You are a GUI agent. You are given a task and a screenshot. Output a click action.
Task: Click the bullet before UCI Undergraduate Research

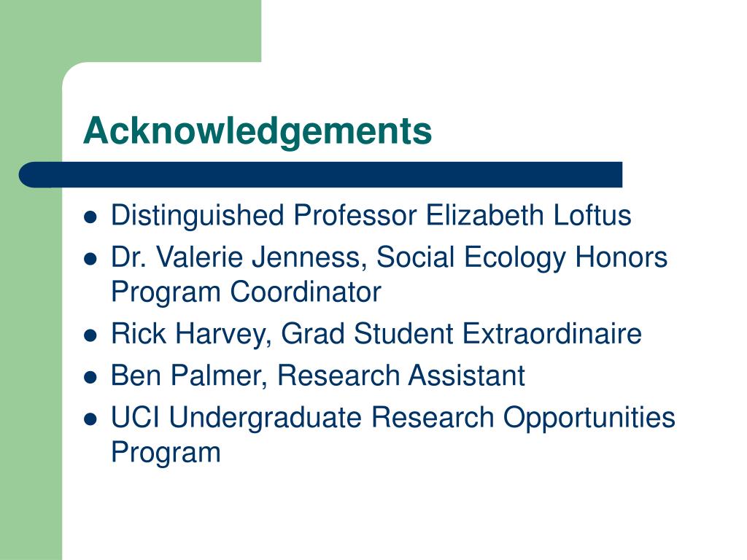90,419
